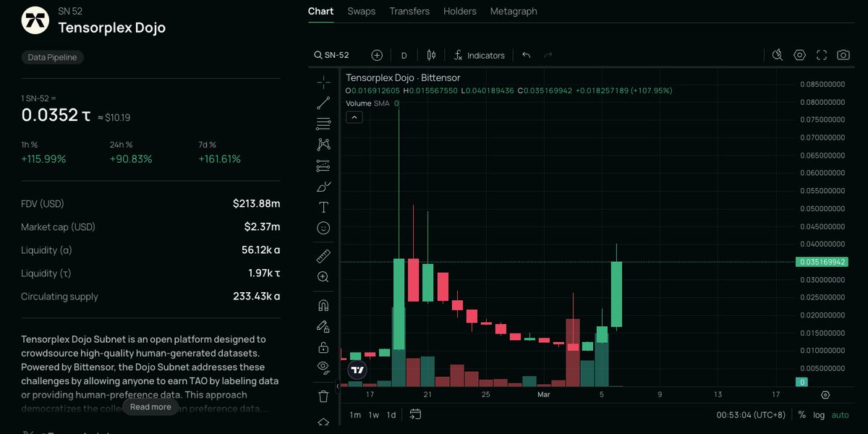The image size is (868, 434).
Task: Take a chart snapshot with camera icon
Action: coord(843,55)
